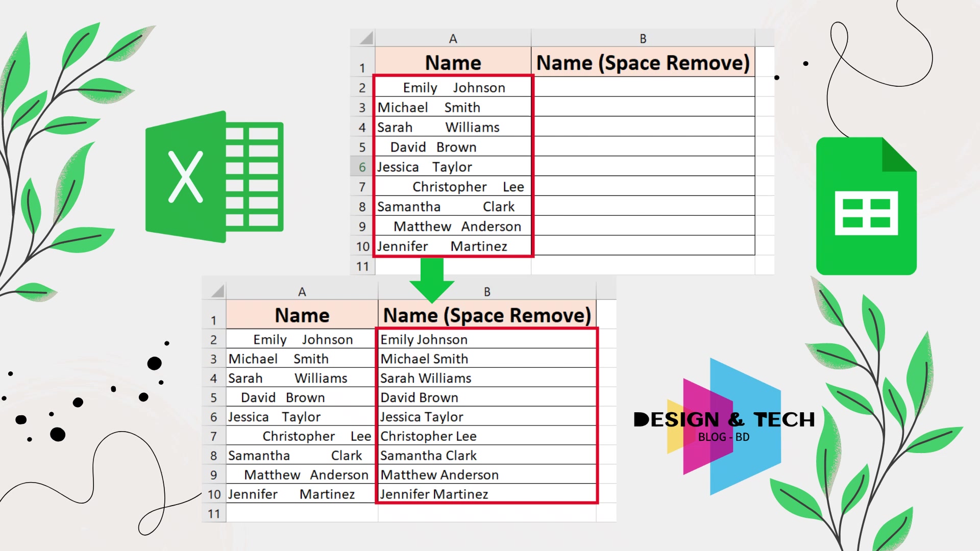Viewport: 980px width, 551px height.
Task: Select trimmed 'Sarah Williams' in bottom column B
Action: click(487, 378)
